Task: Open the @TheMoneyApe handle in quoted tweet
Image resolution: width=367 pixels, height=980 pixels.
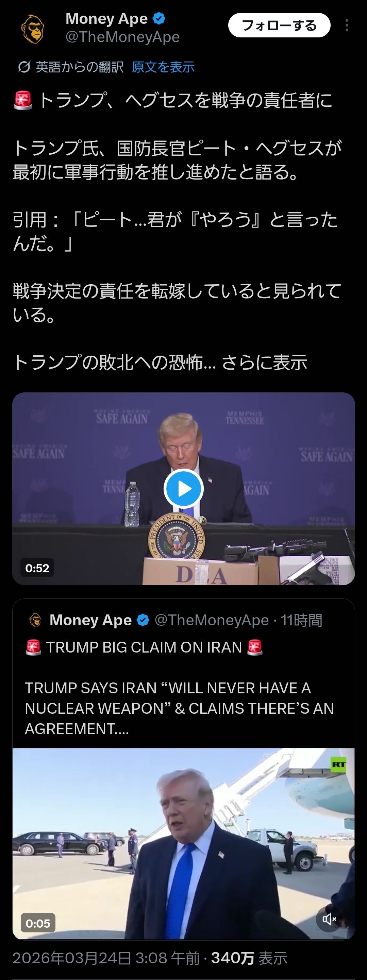Action: pyautogui.click(x=211, y=620)
